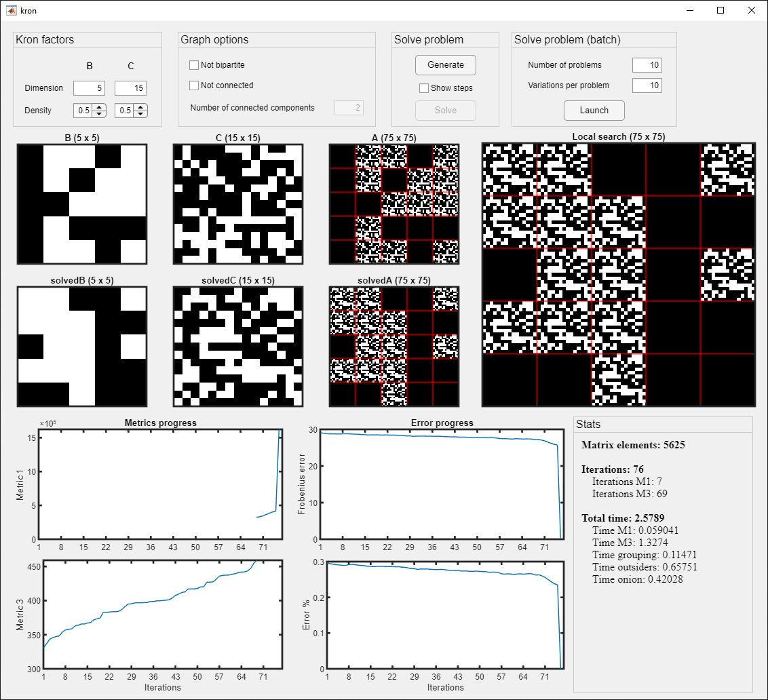Click 'Iterations M1: 7' stat line
768x700 pixels.
tap(627, 482)
